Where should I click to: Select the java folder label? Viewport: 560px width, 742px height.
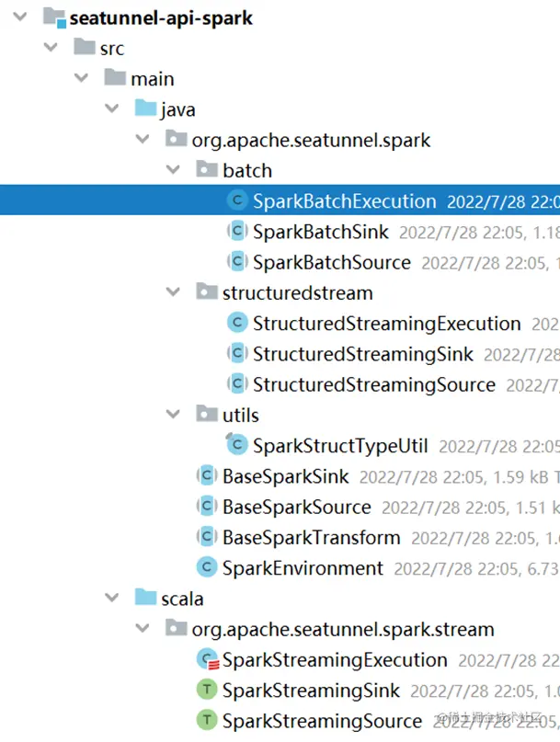[178, 109]
